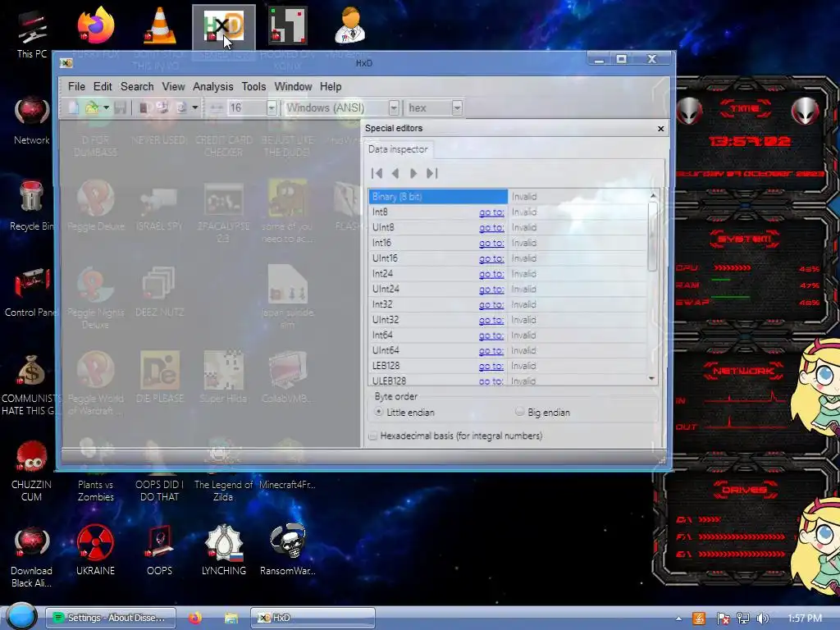Click the HxD taskbar button
Screen dimensions: 840x630
click(x=313, y=618)
